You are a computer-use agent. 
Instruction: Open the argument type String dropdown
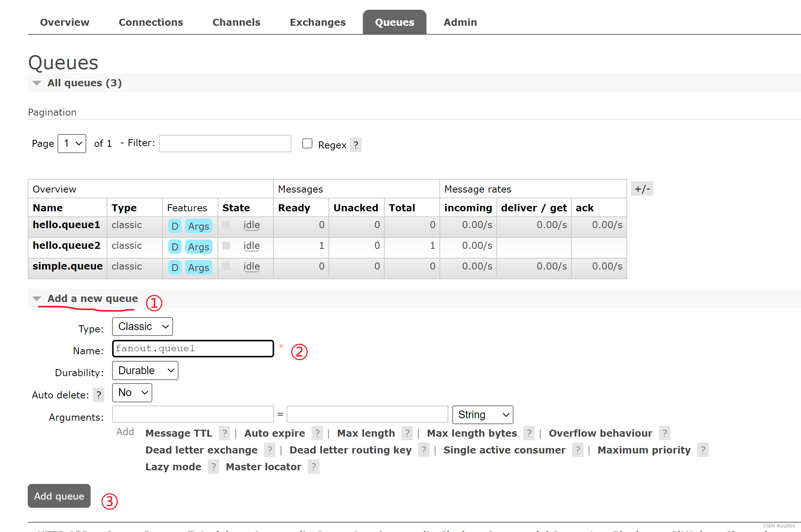pyautogui.click(x=482, y=415)
